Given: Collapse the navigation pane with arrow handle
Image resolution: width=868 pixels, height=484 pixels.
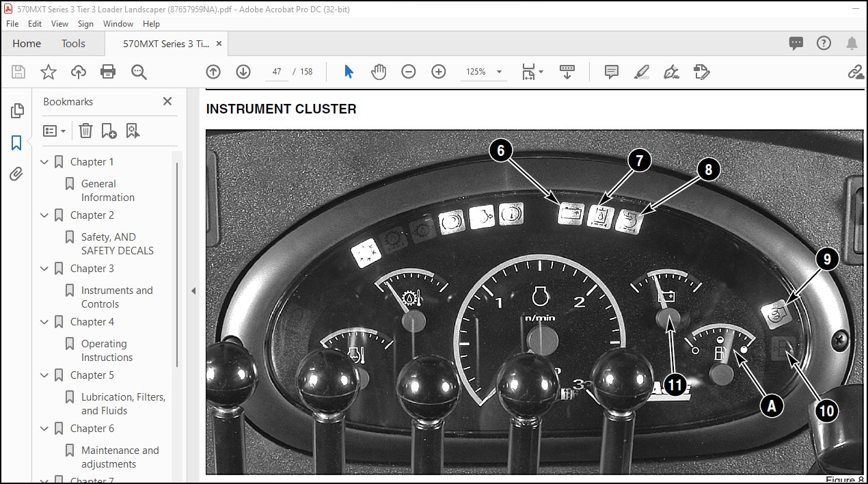Looking at the screenshot, I should click(x=193, y=291).
